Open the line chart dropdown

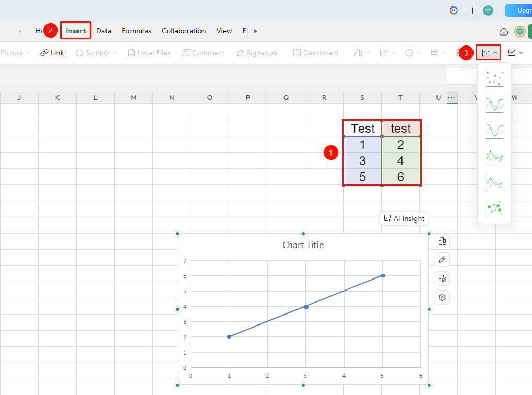(x=387, y=53)
